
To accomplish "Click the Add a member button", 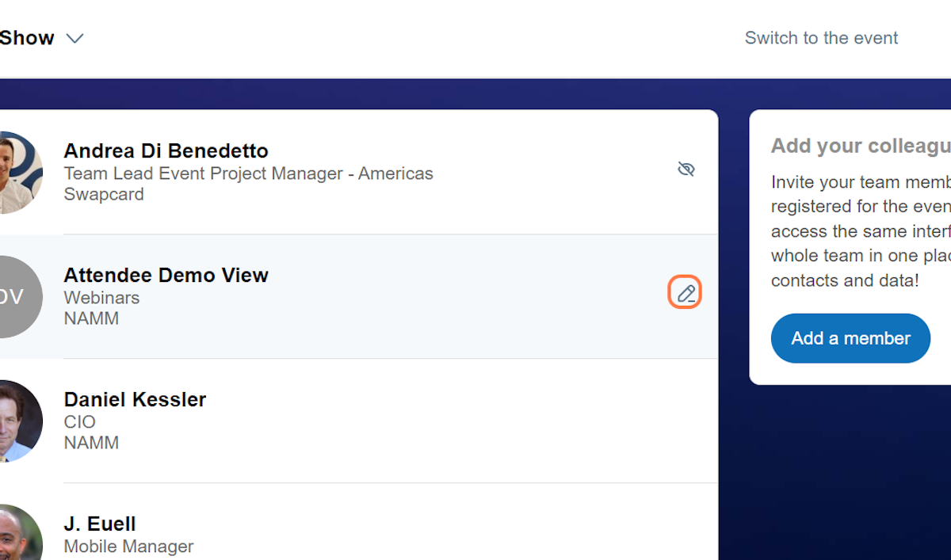I will (850, 338).
